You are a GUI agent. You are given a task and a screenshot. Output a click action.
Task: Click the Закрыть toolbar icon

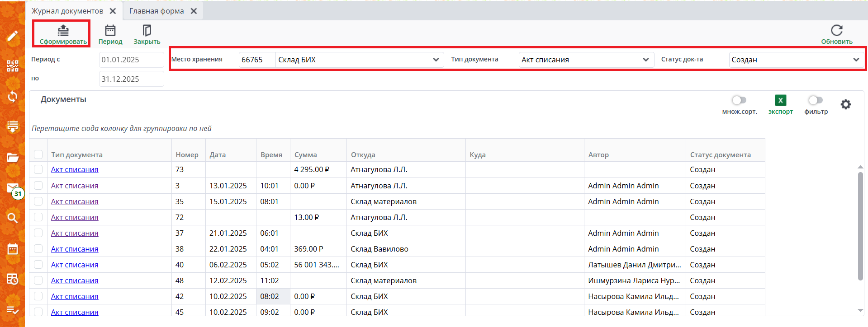(x=147, y=31)
